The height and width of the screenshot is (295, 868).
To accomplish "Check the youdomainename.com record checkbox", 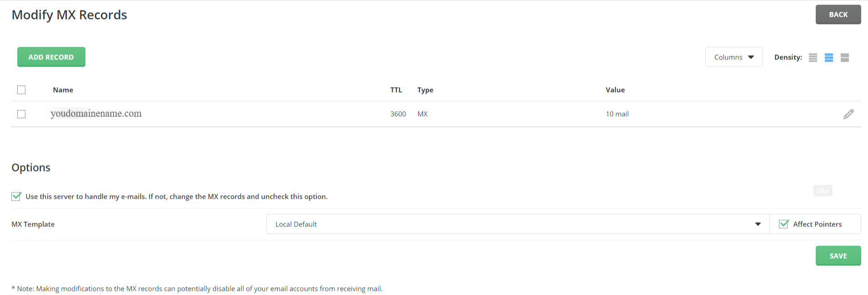I will [x=21, y=114].
